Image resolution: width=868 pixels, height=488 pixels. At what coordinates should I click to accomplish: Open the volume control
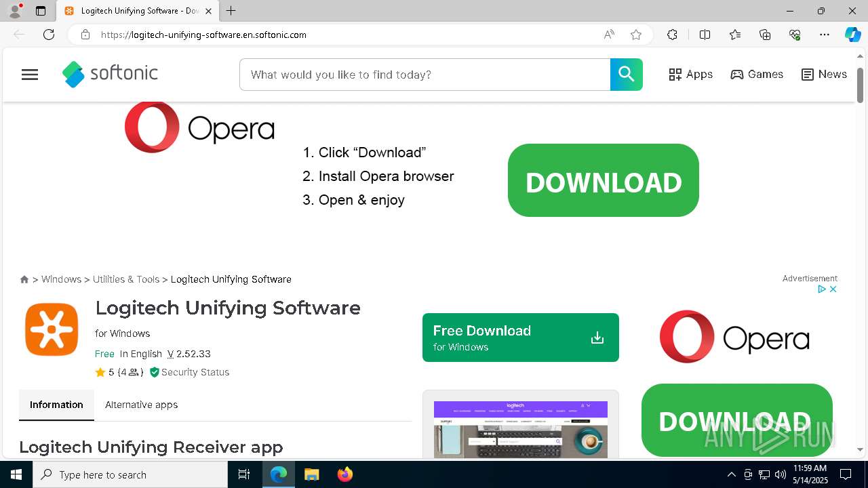(x=781, y=474)
